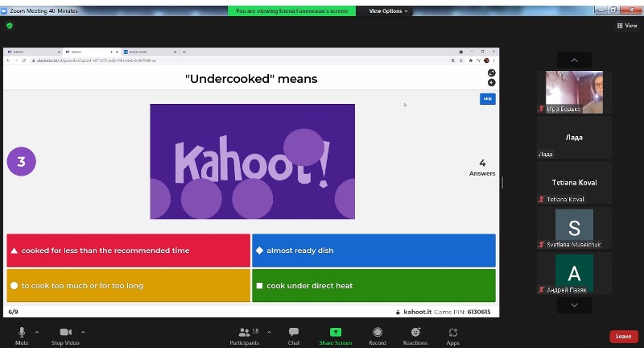The height and width of the screenshot is (348, 644).
Task: Select Андрей Пазяк's participant tile
Action: click(x=574, y=273)
